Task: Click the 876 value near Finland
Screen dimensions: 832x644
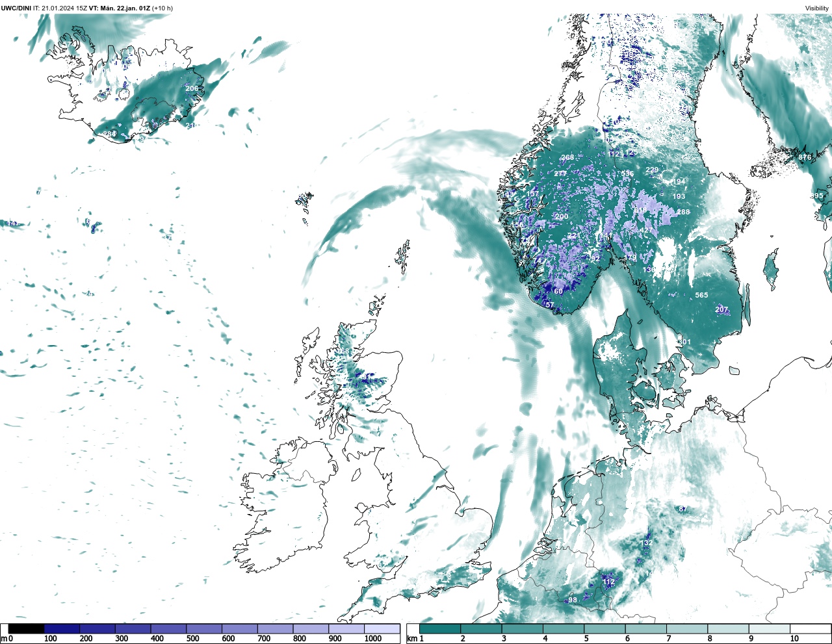Action: pos(805,157)
